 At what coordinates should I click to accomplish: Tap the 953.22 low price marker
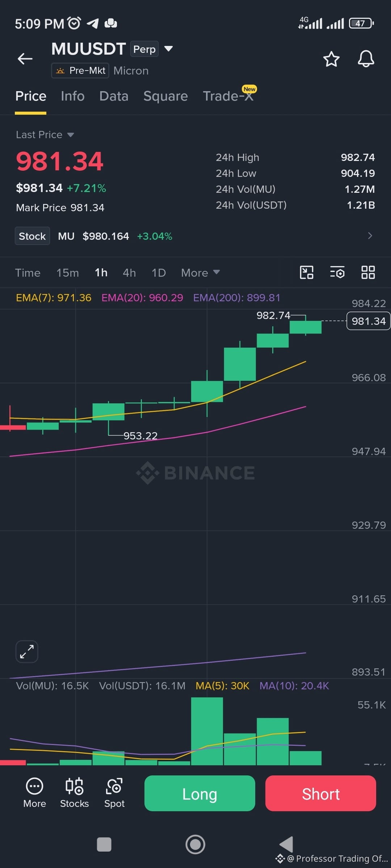click(140, 436)
